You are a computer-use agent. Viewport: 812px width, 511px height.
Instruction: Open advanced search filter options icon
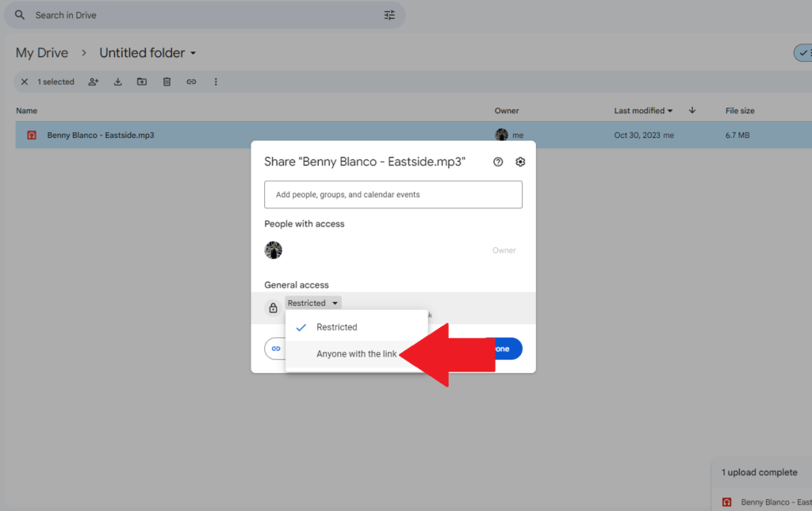389,15
